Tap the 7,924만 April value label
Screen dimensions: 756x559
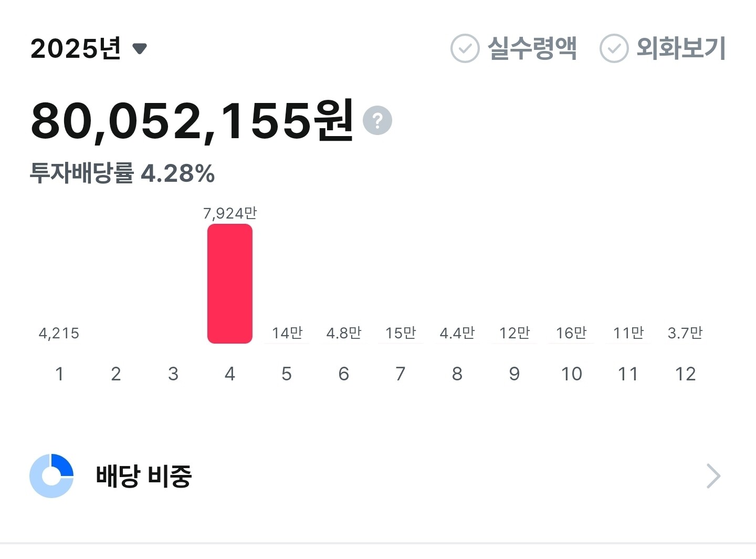[230, 213]
